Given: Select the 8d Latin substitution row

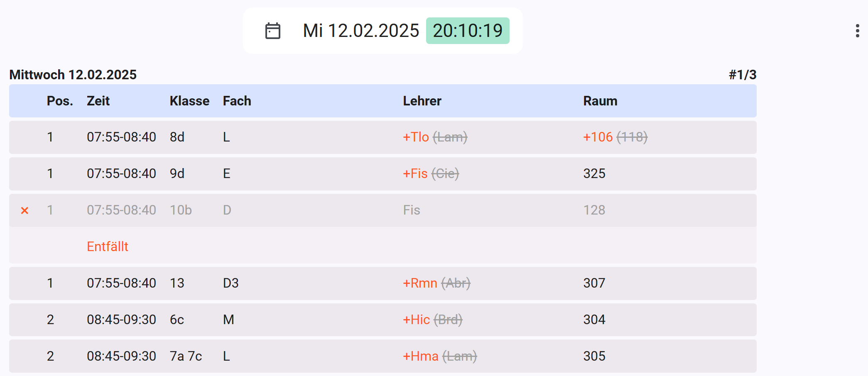Looking at the screenshot, I should point(383,137).
